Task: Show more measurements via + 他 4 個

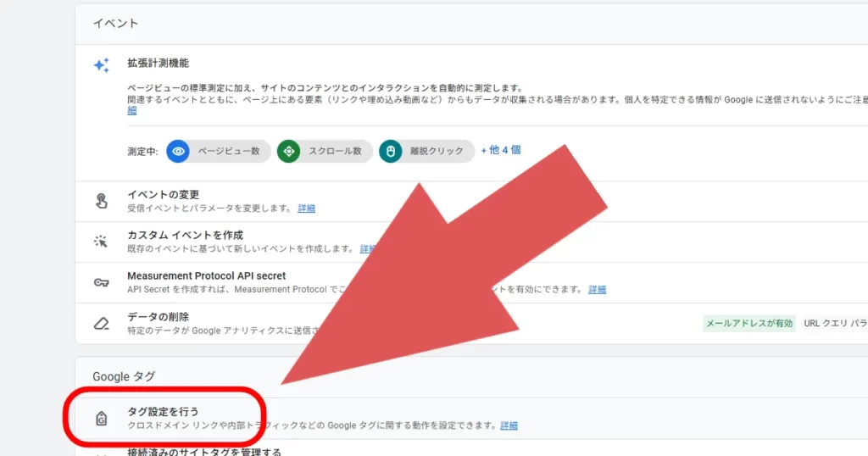Action: [x=500, y=150]
